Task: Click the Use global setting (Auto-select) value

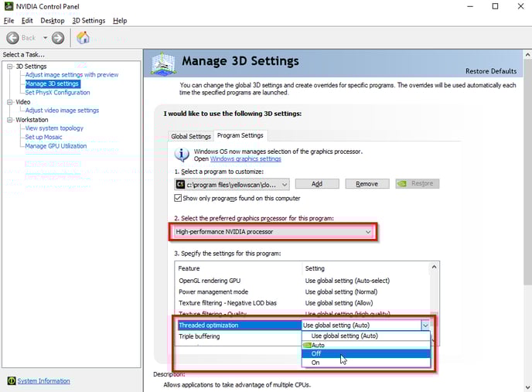Action: (x=347, y=281)
